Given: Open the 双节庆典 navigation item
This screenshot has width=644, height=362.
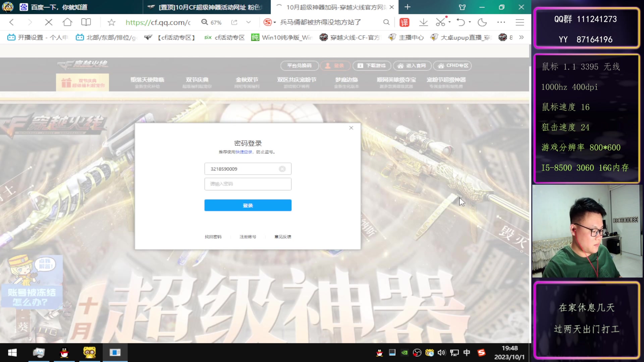Looking at the screenshot, I should click(x=197, y=82).
